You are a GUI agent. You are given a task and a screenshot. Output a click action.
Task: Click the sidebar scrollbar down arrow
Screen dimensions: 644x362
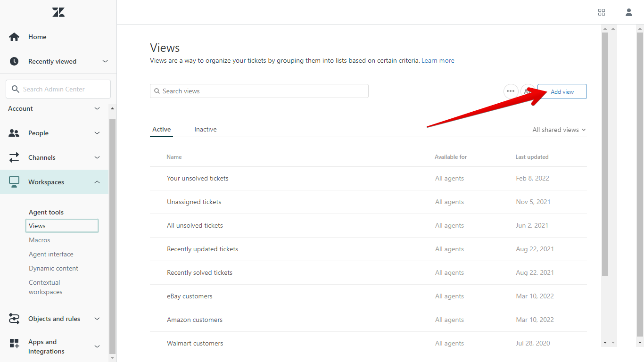[112, 358]
